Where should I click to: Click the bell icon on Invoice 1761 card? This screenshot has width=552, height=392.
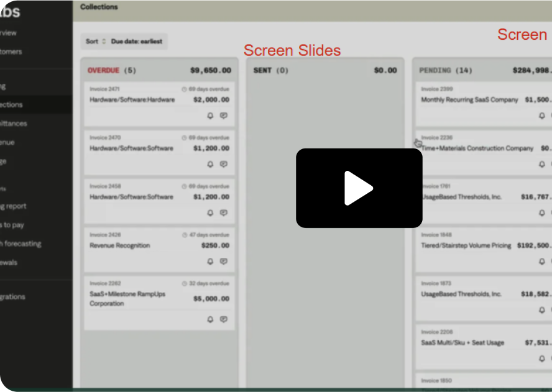(x=542, y=212)
